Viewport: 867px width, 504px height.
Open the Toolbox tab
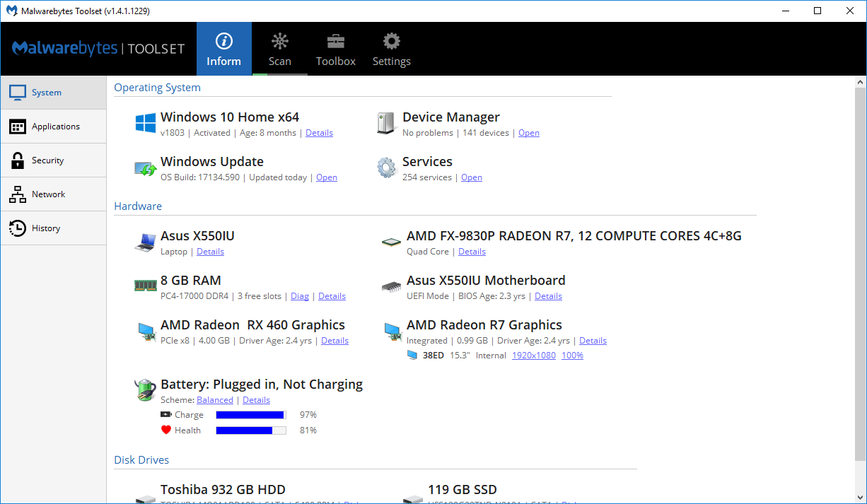tap(336, 49)
